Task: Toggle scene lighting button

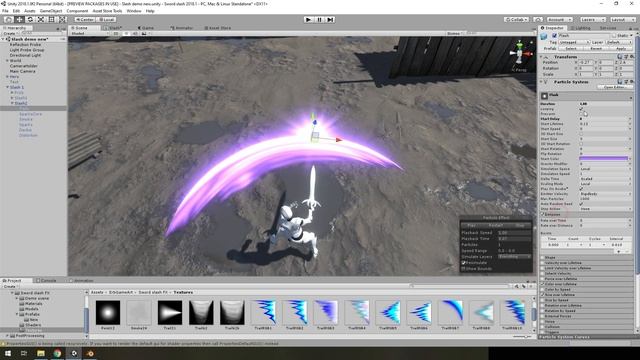Action: click(126, 33)
